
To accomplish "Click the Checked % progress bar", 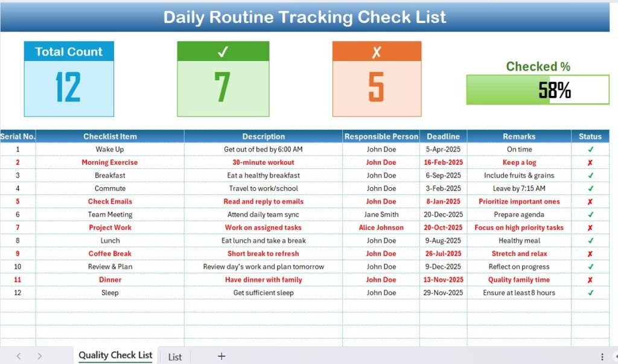I will point(537,89).
